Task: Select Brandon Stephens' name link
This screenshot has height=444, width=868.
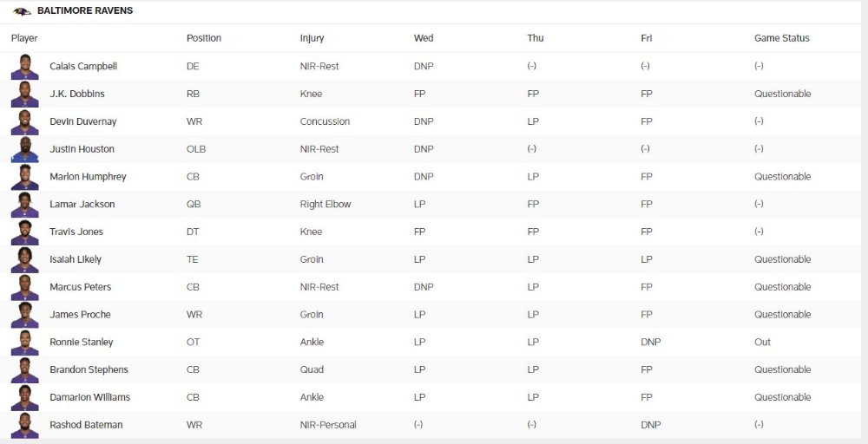Action: coord(89,370)
